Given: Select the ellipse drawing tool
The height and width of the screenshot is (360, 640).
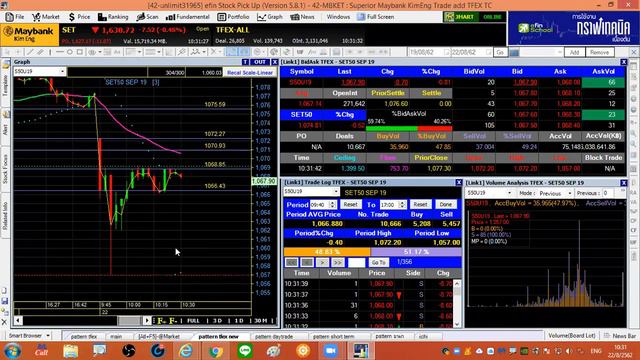Looking at the screenshot, I should pos(69,52).
